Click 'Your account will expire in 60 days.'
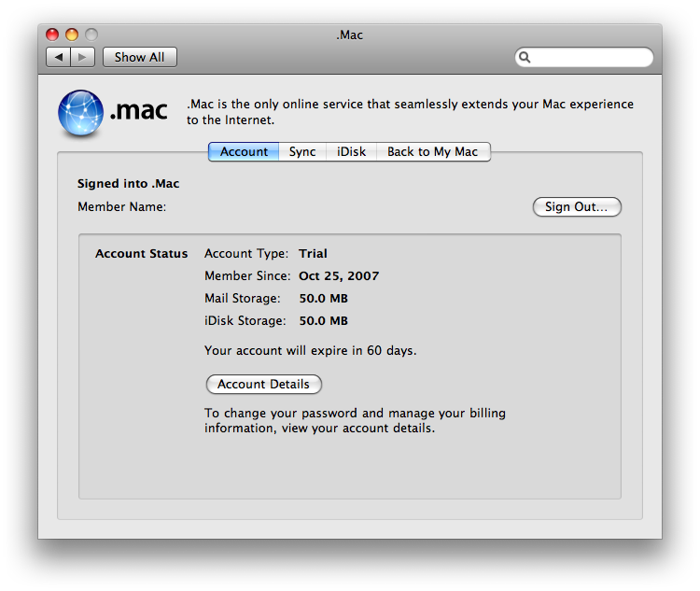This screenshot has height=591, width=700. point(310,351)
